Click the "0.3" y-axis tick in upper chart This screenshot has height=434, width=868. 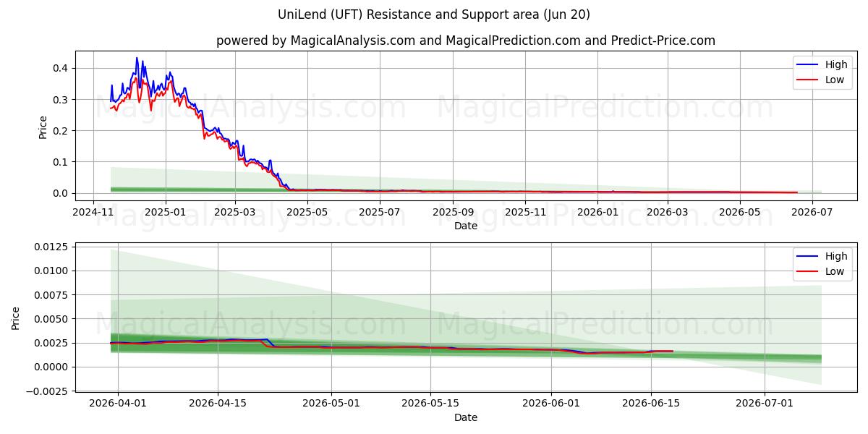[x=61, y=99]
